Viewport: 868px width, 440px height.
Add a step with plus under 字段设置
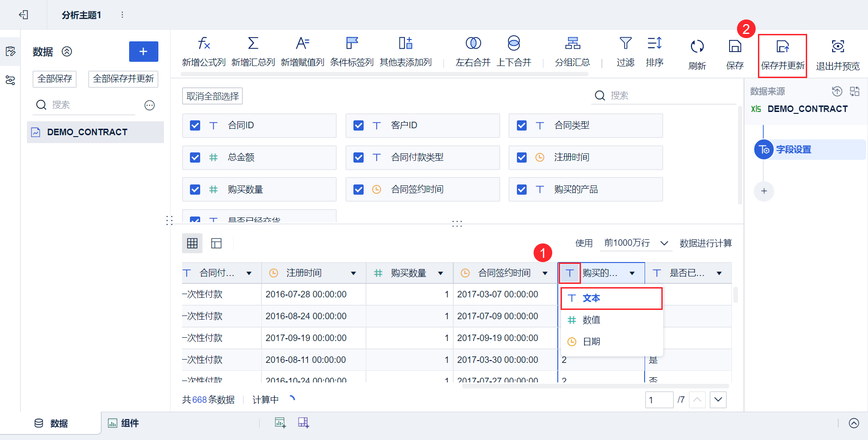[764, 191]
